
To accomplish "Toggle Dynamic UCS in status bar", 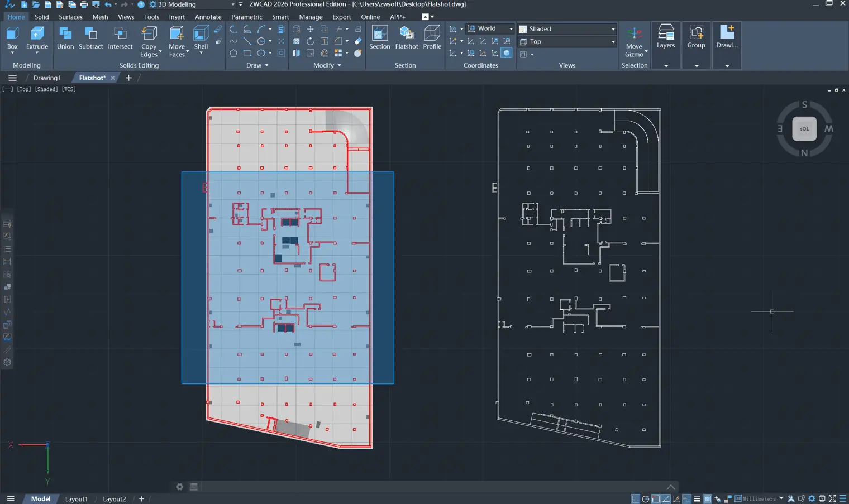I will pyautogui.click(x=676, y=498).
